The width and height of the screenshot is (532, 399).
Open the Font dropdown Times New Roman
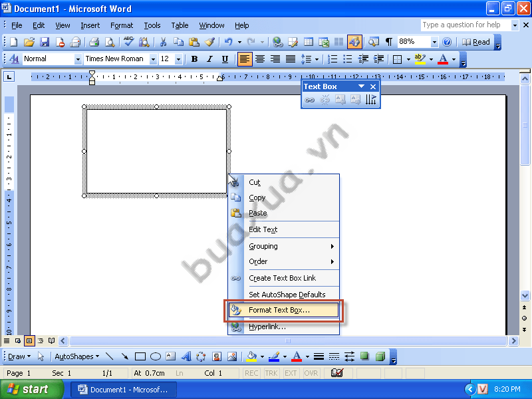tap(154, 59)
